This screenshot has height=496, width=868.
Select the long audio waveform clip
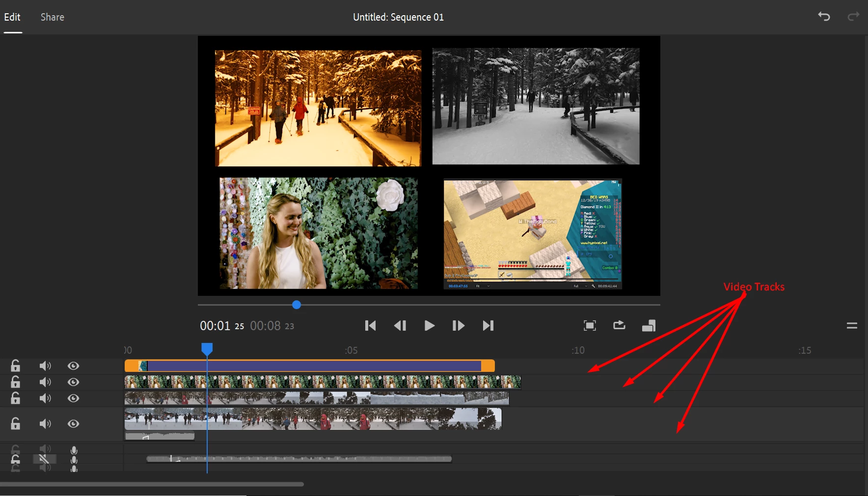[x=299, y=459]
